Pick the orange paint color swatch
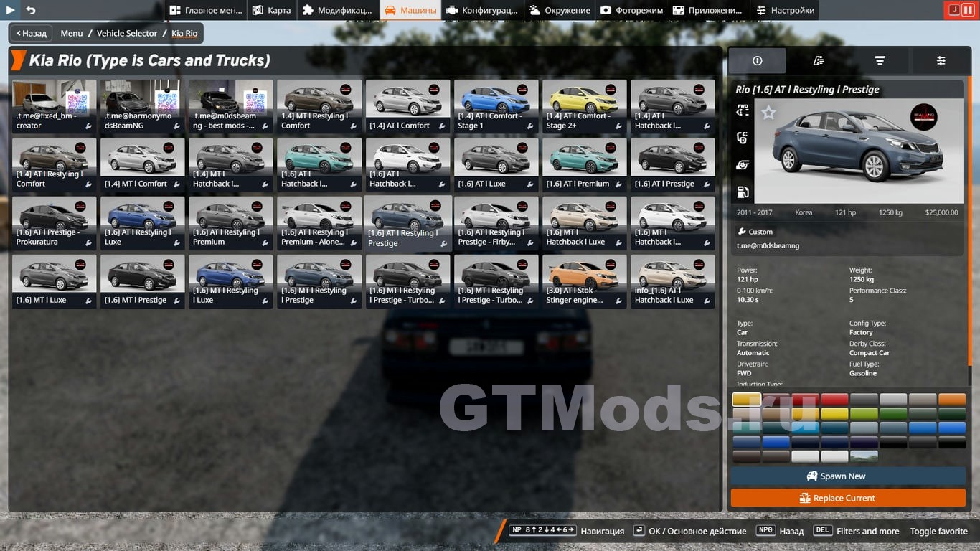Screen dimensions: 980x551 (x=951, y=400)
